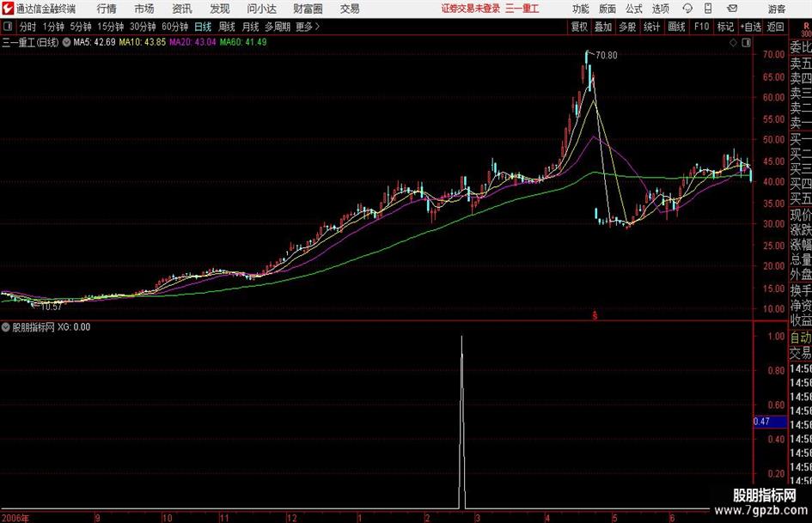Click the 自动 label in right panel
The image size is (812, 523).
point(801,338)
